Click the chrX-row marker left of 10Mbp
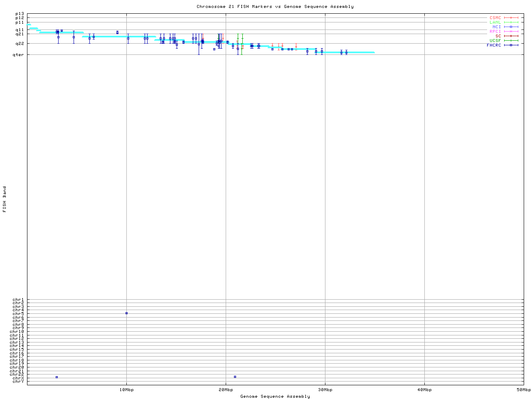This screenshot has width=532, height=399. pos(57,377)
